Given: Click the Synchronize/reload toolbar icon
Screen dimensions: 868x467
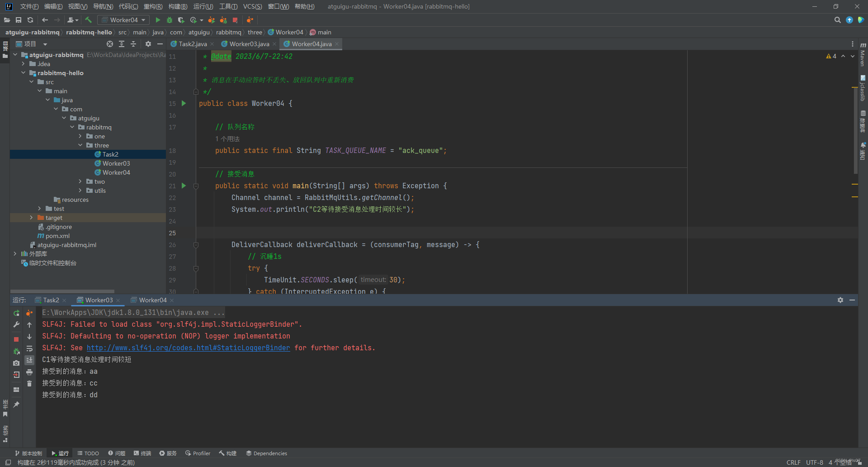Looking at the screenshot, I should pyautogui.click(x=30, y=20).
